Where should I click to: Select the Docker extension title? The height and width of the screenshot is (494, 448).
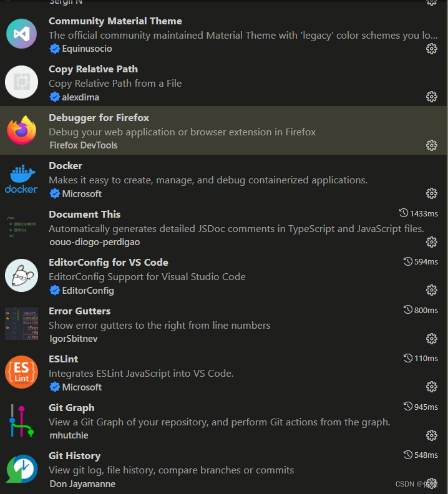pyautogui.click(x=66, y=166)
